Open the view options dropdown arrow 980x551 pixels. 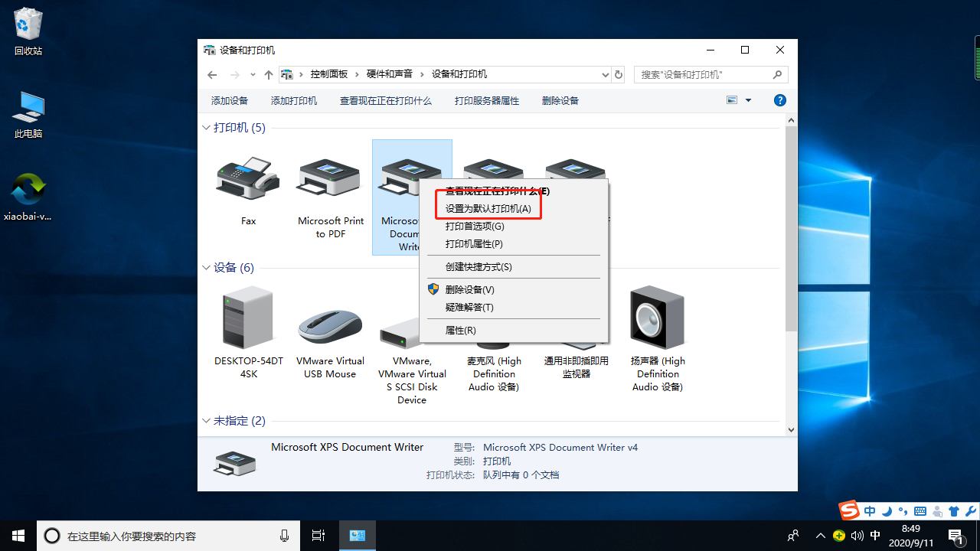click(x=749, y=100)
